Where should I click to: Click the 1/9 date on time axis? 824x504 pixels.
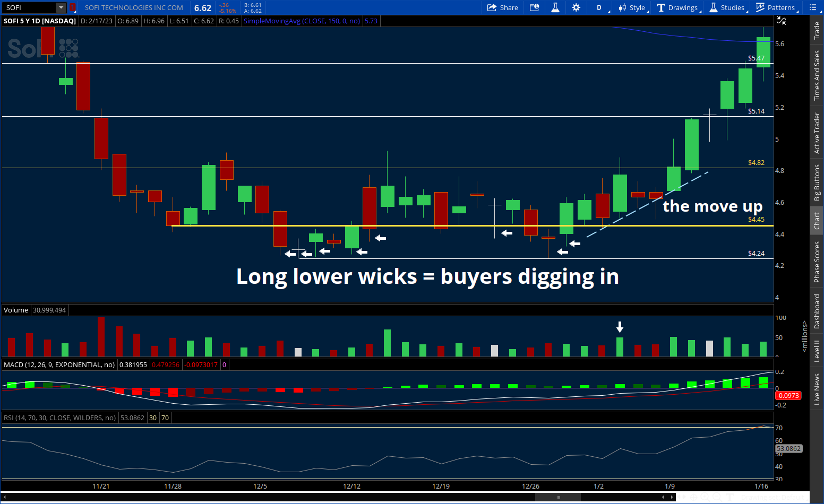pos(670,486)
